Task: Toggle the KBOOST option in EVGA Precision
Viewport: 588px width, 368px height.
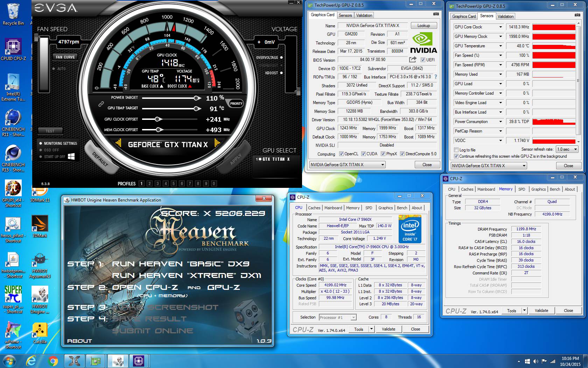Action: coord(281,73)
